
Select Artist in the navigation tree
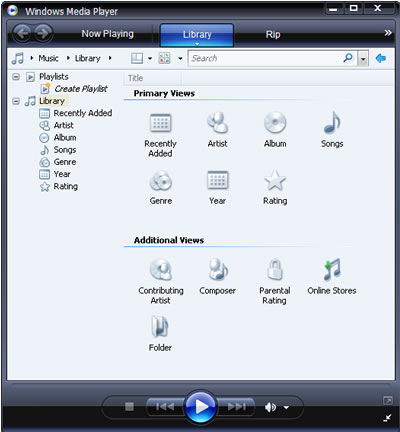click(63, 125)
